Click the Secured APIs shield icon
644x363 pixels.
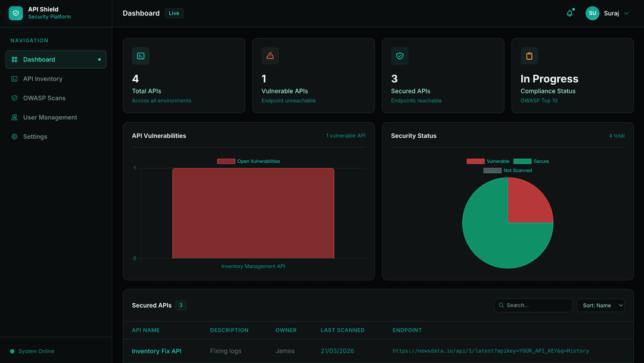click(400, 55)
